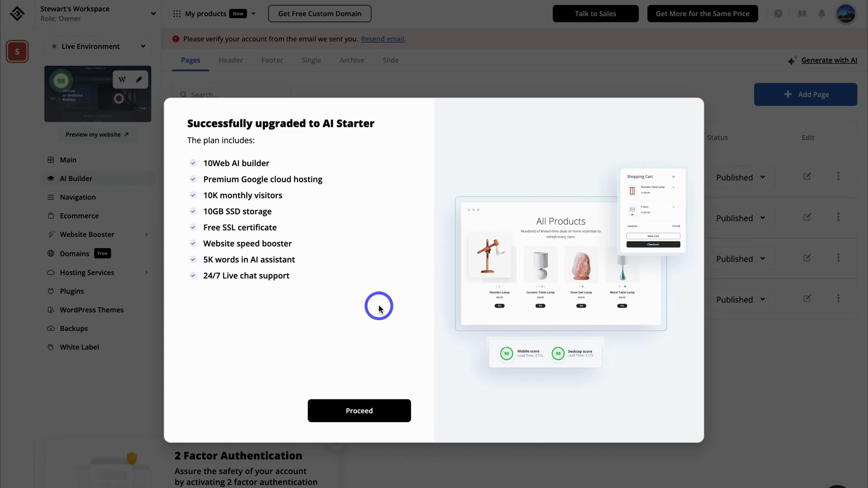
Task: Open three-dot menu in second page row
Action: coord(838,217)
